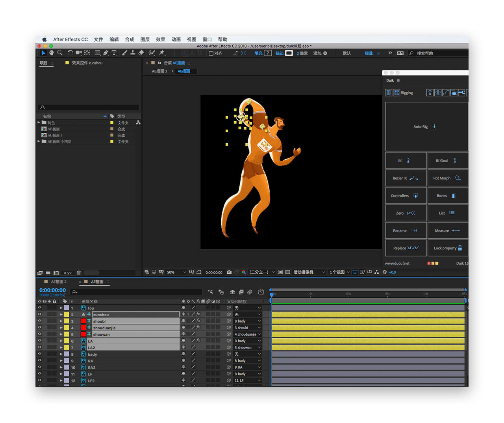Hide the shouwan layer eye icon
The height and width of the screenshot is (423, 504).
[39, 334]
